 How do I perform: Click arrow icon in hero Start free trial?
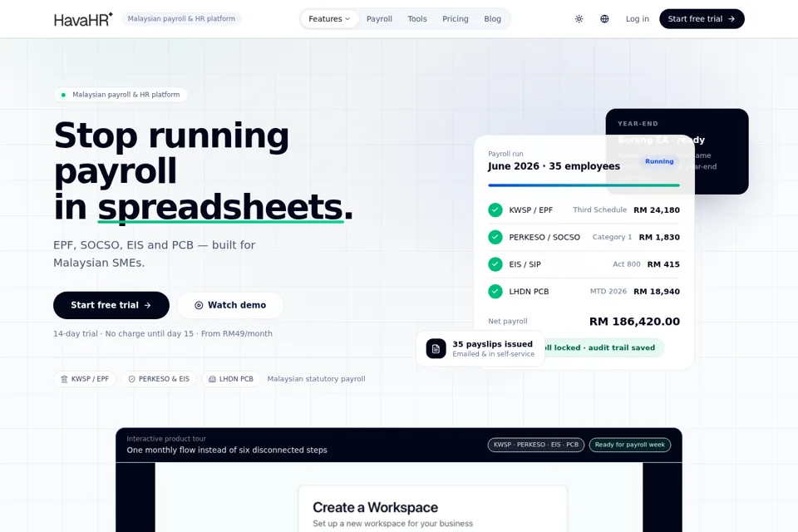148,305
